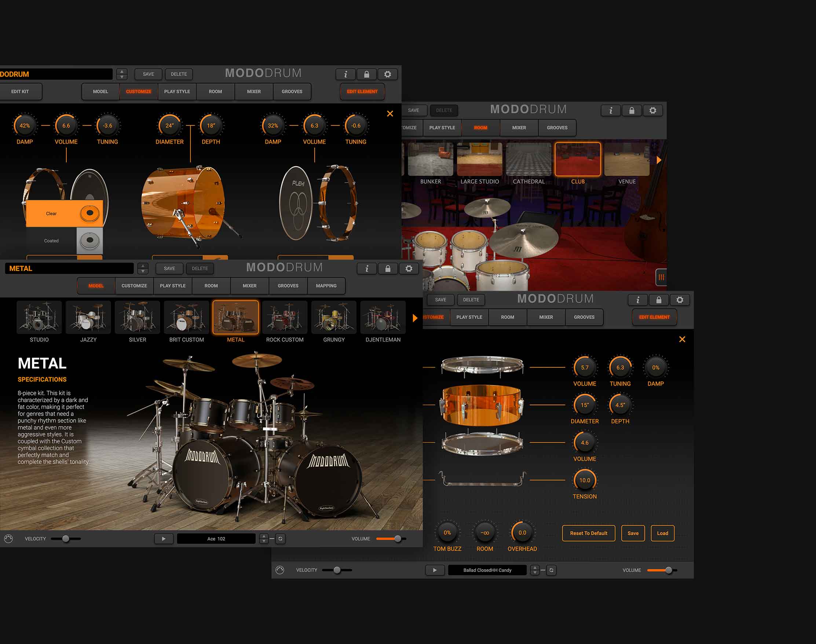Select CATHEDRAL room thumbnail
Screen dimensions: 816x644
pyautogui.click(x=529, y=159)
